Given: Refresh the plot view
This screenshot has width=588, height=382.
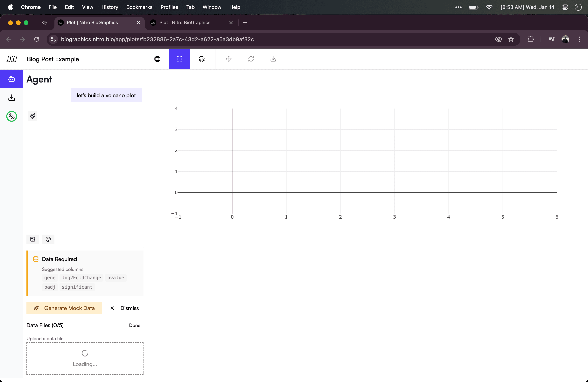Looking at the screenshot, I should (251, 59).
